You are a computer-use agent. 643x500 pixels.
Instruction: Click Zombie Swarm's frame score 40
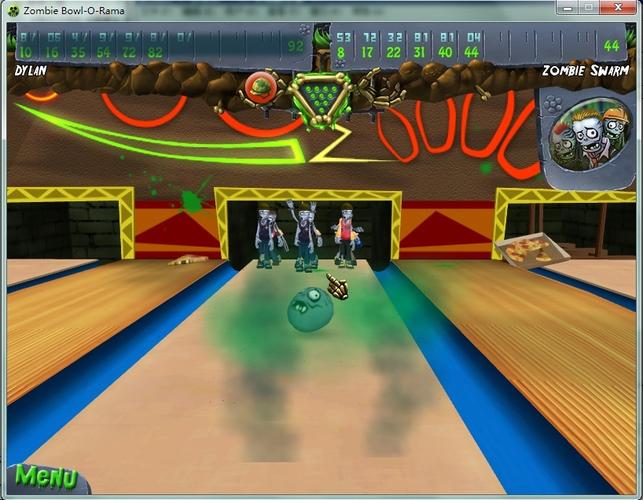(445, 53)
